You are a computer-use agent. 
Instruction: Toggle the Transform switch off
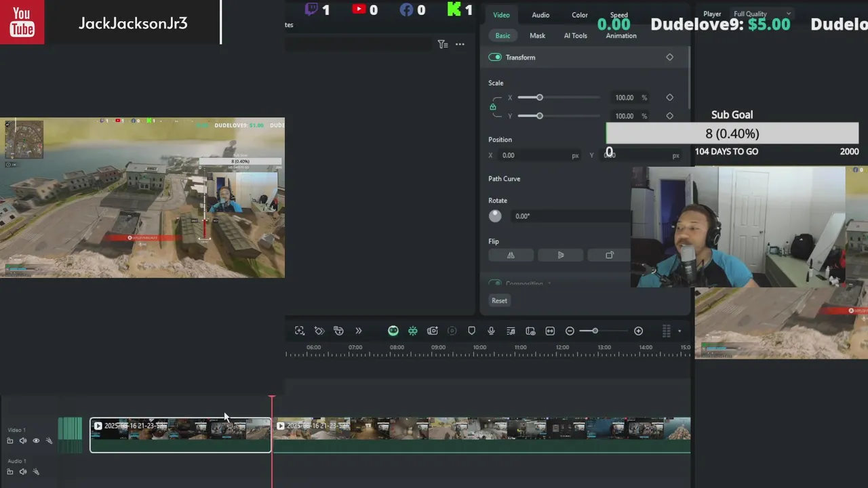click(495, 57)
